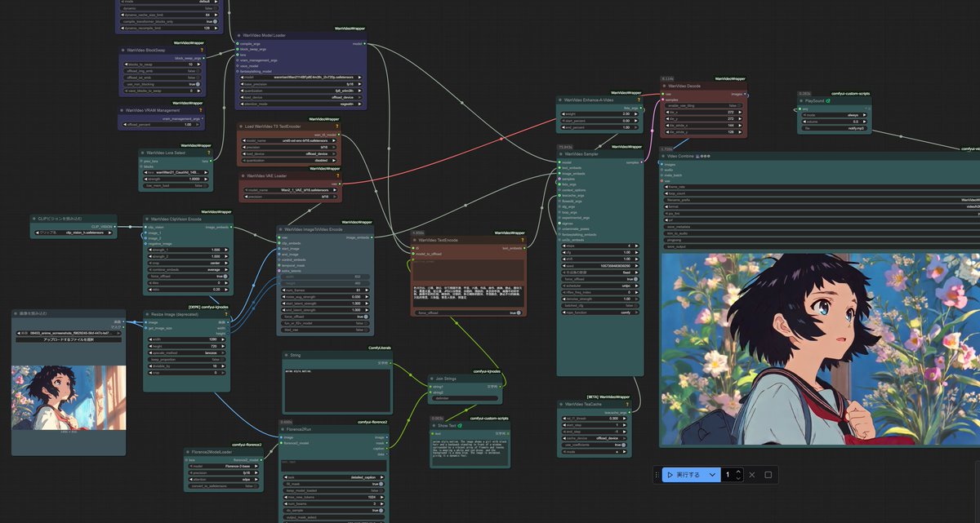Collapse the Resize Image (deprecated) node dot
Screen dimensions: 980x523
pyautogui.click(x=148, y=313)
